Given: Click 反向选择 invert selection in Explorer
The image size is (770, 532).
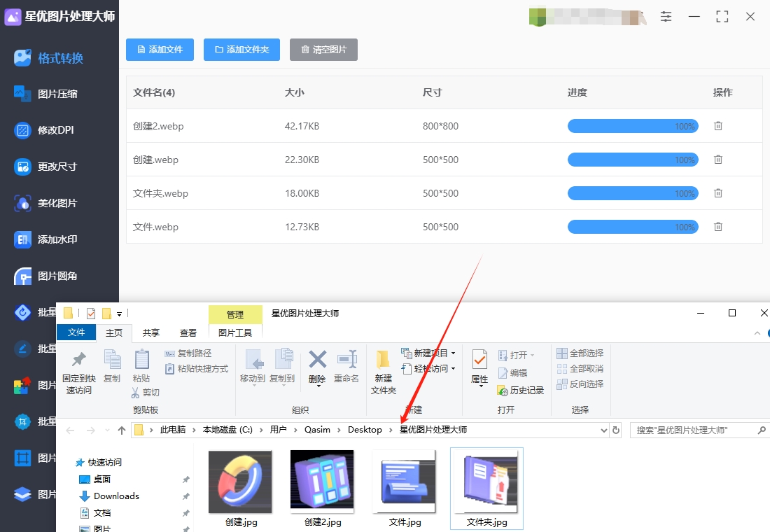Looking at the screenshot, I should pos(580,384).
